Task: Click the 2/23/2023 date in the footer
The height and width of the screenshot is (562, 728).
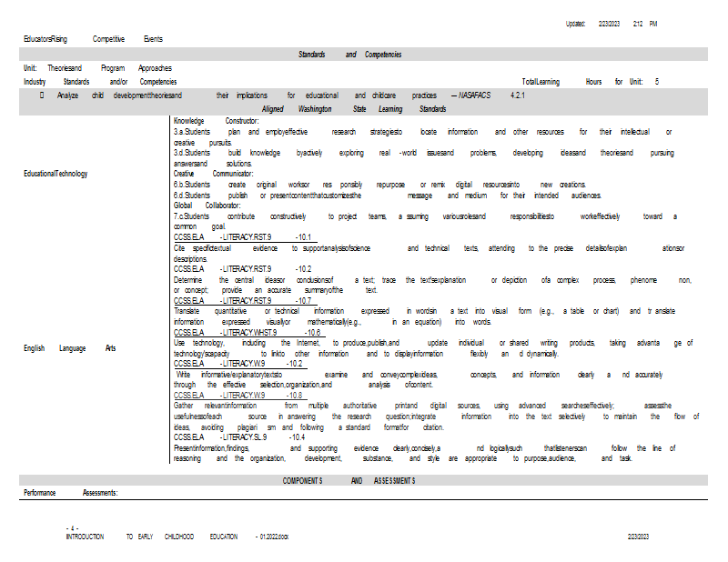Action: 638,537
